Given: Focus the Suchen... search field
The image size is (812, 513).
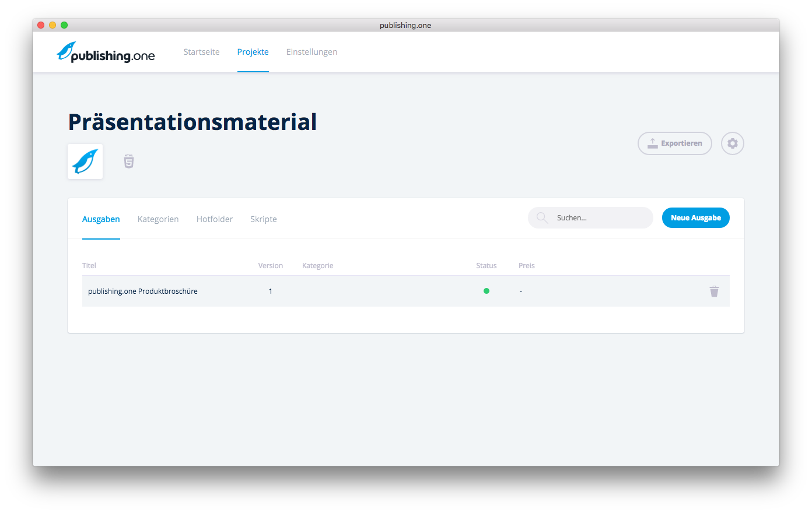Looking at the screenshot, I should click(x=590, y=218).
